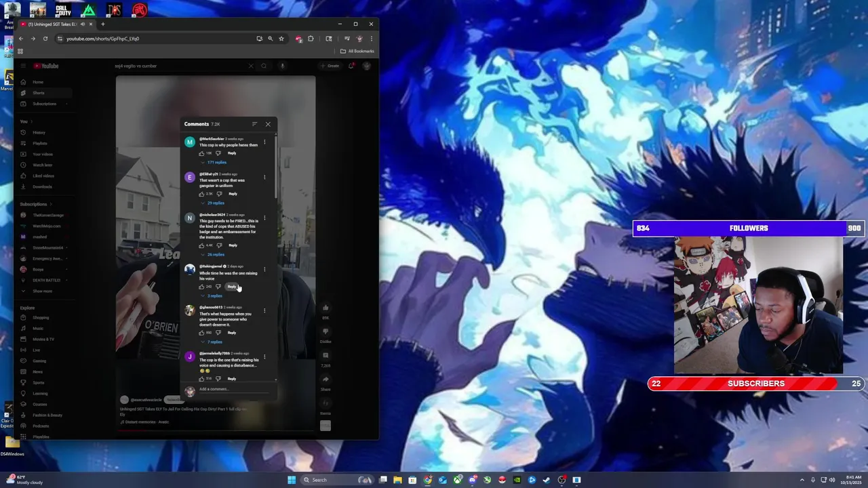Open the YouTube guide hamburger menu
Image resolution: width=868 pixels, height=488 pixels.
23,66
